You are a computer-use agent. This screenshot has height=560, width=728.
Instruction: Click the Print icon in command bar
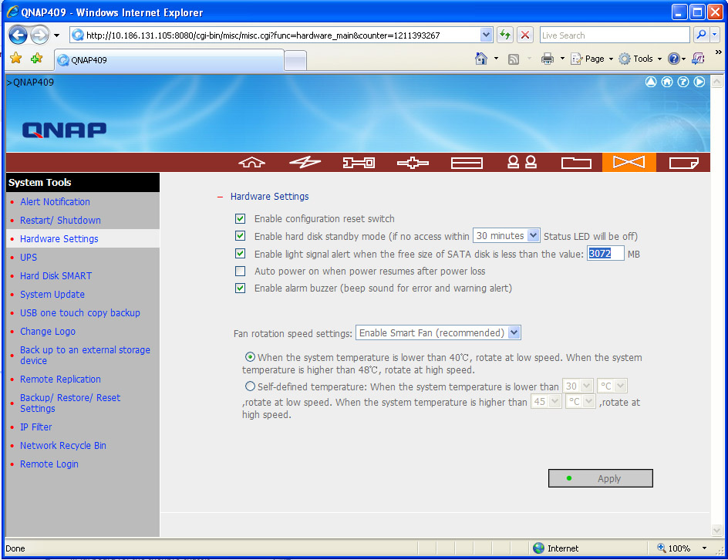coord(548,59)
